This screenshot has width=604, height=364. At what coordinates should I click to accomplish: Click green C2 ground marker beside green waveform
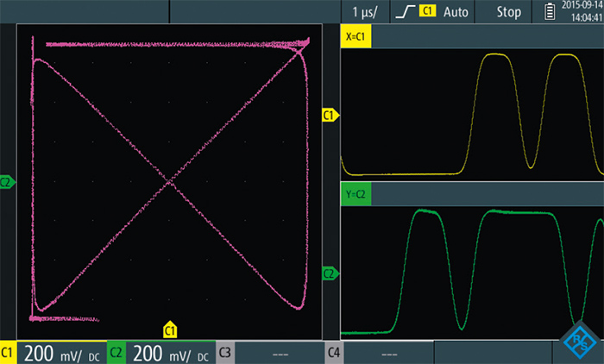[329, 273]
